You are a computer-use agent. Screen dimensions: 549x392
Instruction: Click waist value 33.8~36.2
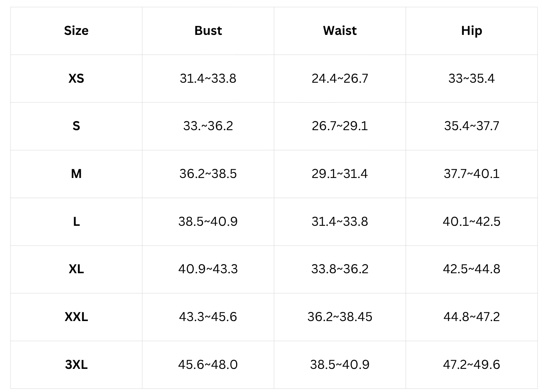pos(340,269)
